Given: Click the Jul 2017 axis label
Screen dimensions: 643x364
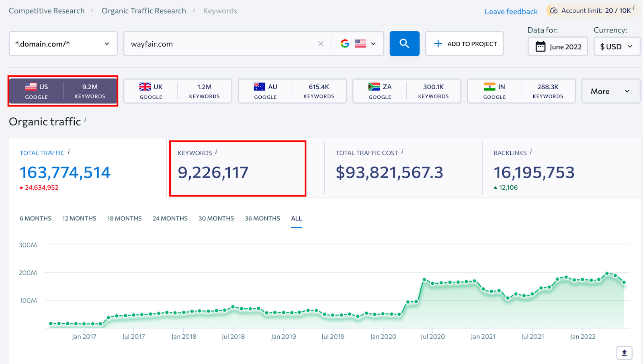Looking at the screenshot, I should click(133, 337).
